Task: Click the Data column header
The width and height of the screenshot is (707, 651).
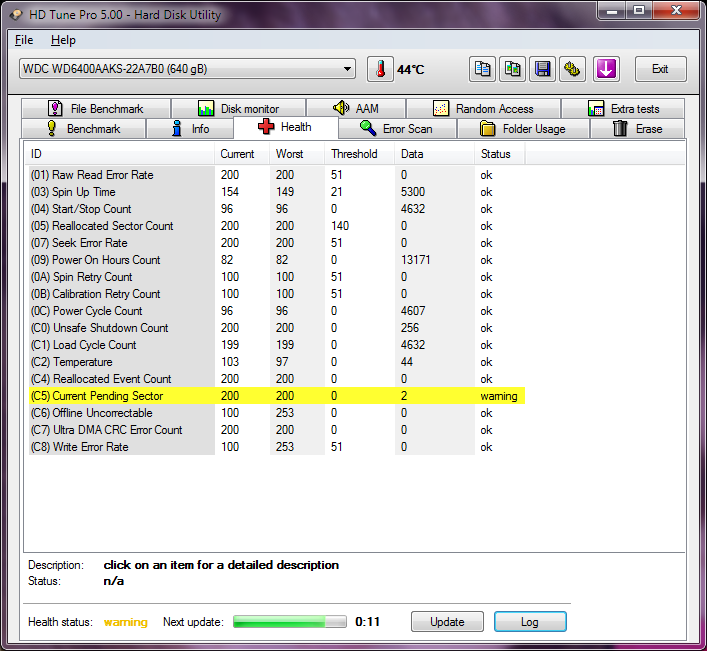Action: pyautogui.click(x=435, y=154)
